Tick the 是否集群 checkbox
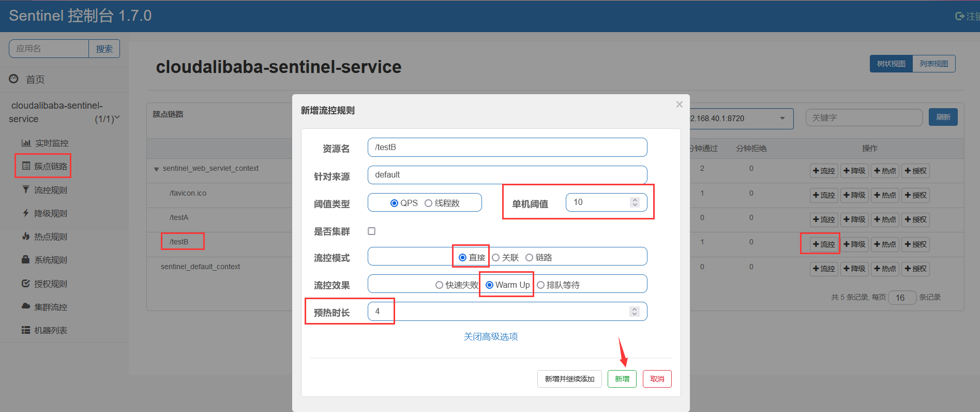 pos(371,231)
